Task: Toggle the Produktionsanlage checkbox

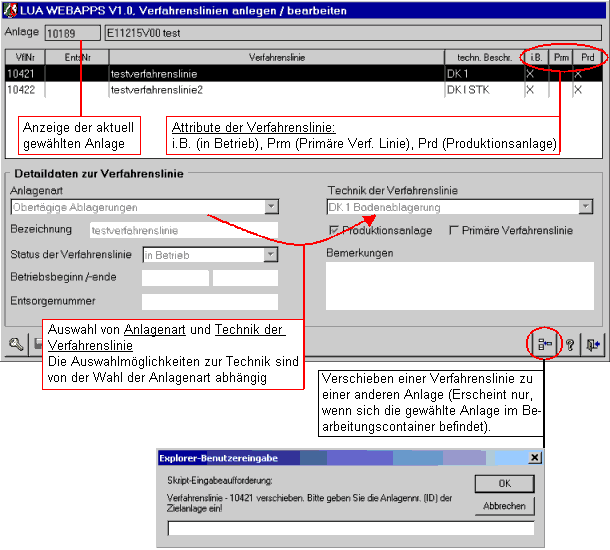Action: coord(334,230)
